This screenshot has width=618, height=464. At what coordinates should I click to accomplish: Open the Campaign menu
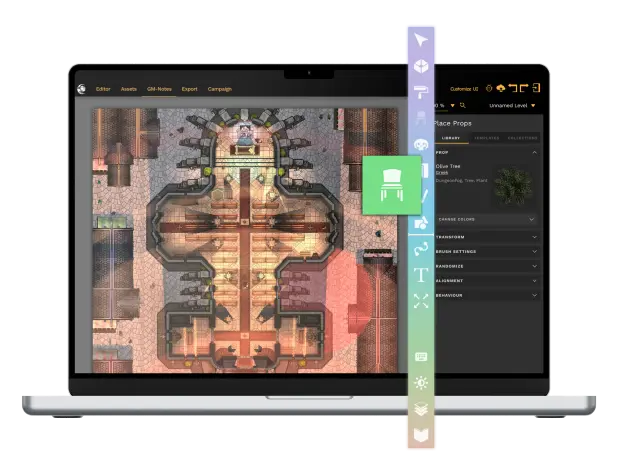[x=220, y=89]
